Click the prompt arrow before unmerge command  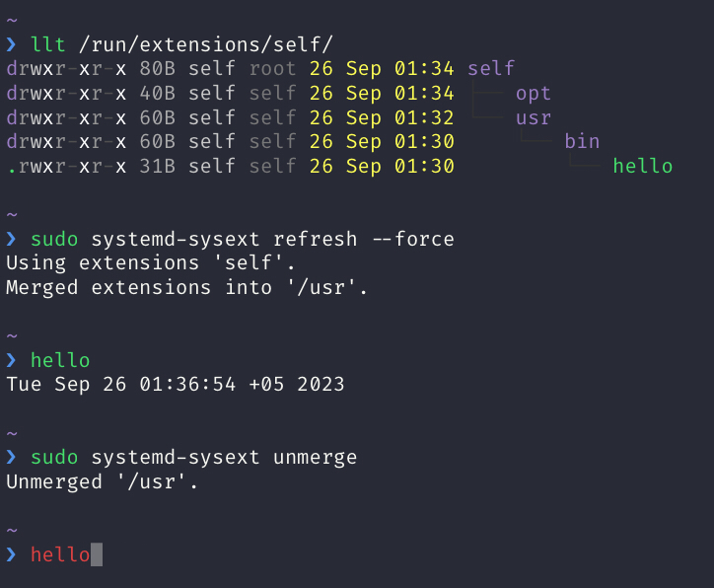click(x=12, y=458)
